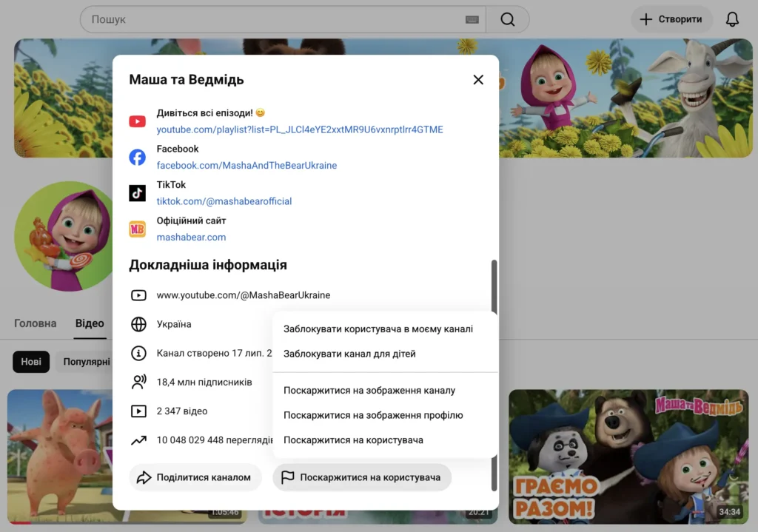Click the Facebook logo icon
Image resolution: width=758 pixels, height=532 pixels.
[x=137, y=157]
